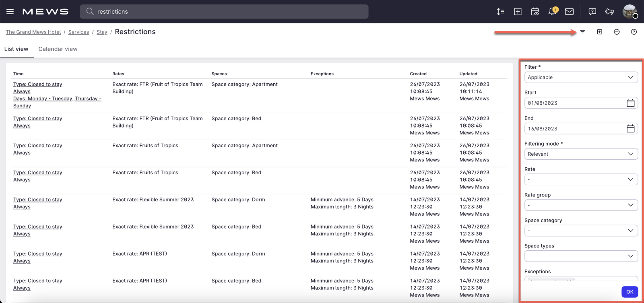Open the FTR Apartment restriction's Type link
This screenshot has width=644, height=303.
[38, 85]
